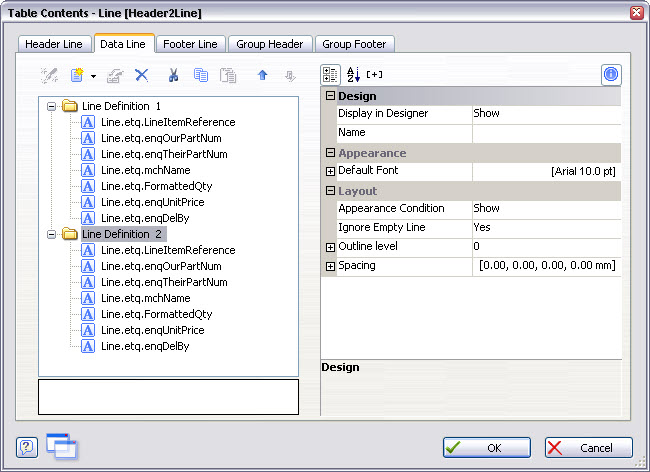Switch to the Group Footer tab
Screen dimensions: 650x472
(x=354, y=44)
